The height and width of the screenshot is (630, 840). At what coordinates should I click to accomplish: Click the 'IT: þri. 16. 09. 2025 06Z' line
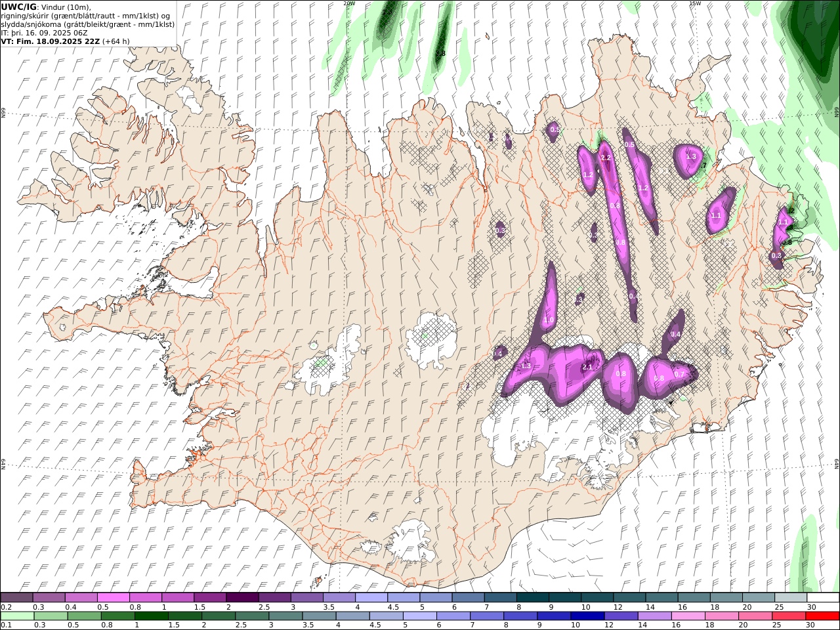(44, 33)
